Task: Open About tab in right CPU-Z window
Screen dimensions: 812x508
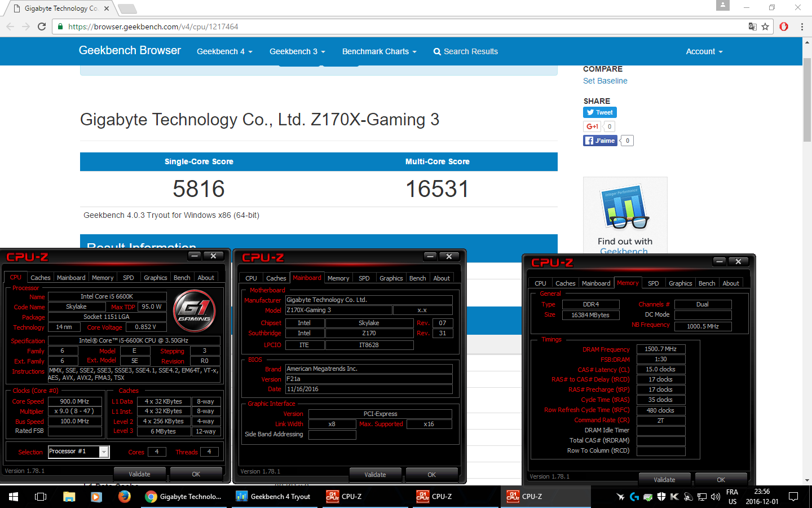Action: [x=731, y=283]
